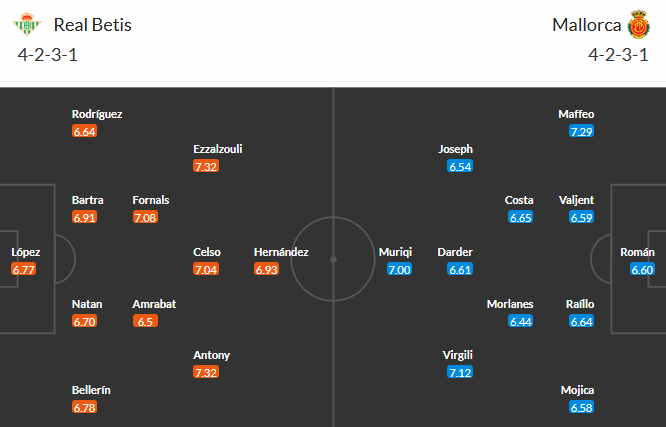Click the Mallorca club crest
Image resolution: width=666 pixels, height=427 pixels.
pyautogui.click(x=640, y=24)
